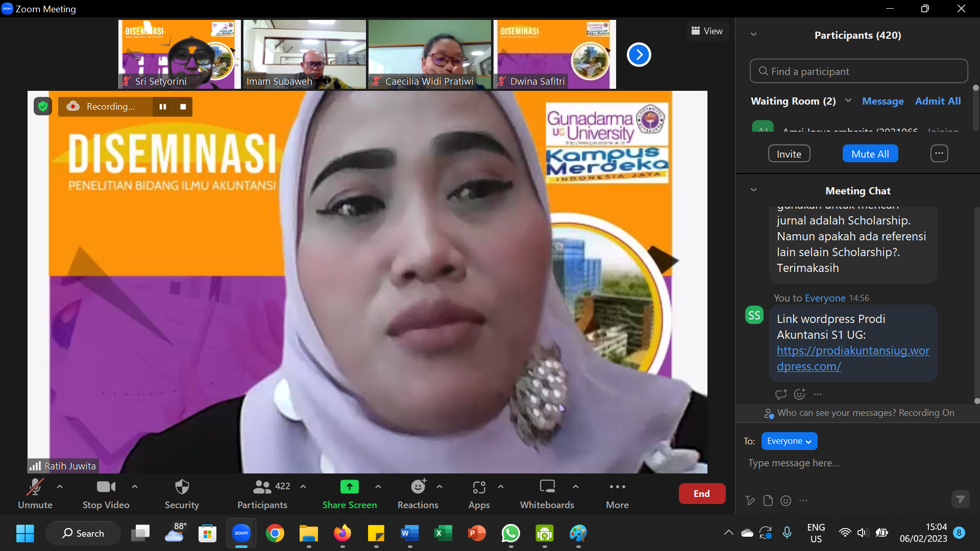Image resolution: width=980 pixels, height=551 pixels.
Task: Open chat message more options
Action: pyautogui.click(x=818, y=394)
